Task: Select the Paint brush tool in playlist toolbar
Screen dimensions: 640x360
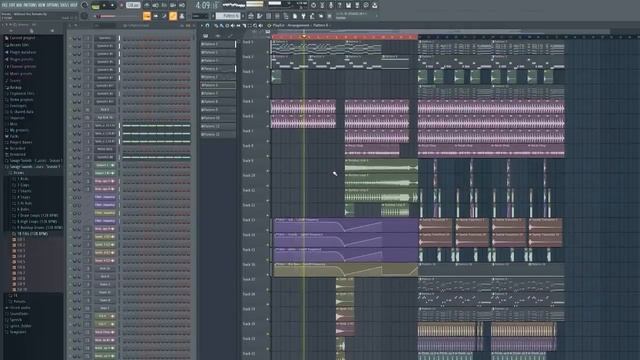Action: 222,25
